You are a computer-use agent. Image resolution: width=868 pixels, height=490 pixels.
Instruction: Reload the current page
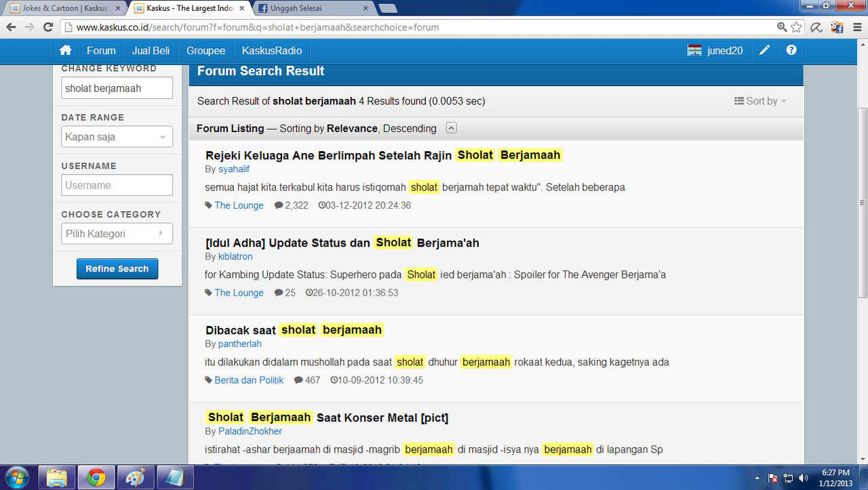47,27
